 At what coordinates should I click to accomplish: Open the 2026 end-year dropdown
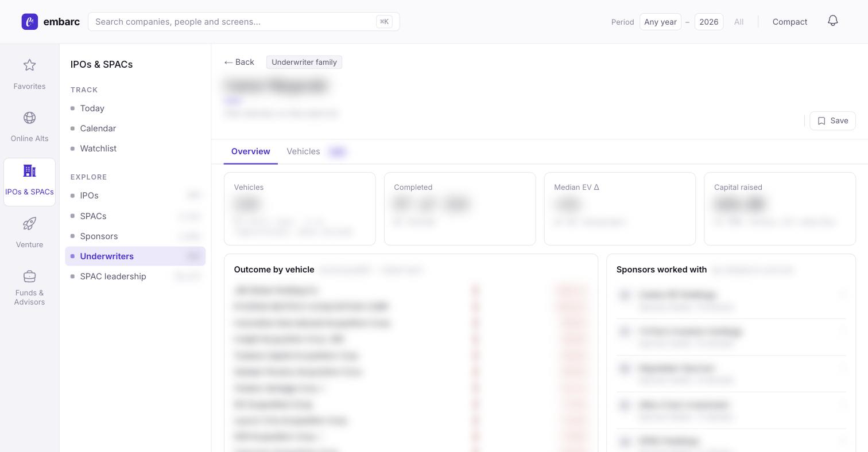(708, 22)
